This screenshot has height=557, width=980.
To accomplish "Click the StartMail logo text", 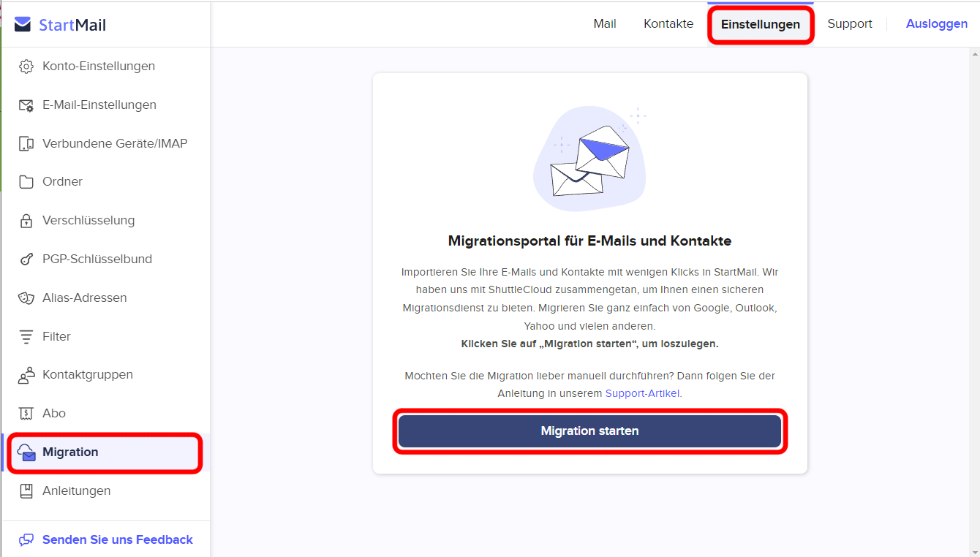I will tap(72, 25).
